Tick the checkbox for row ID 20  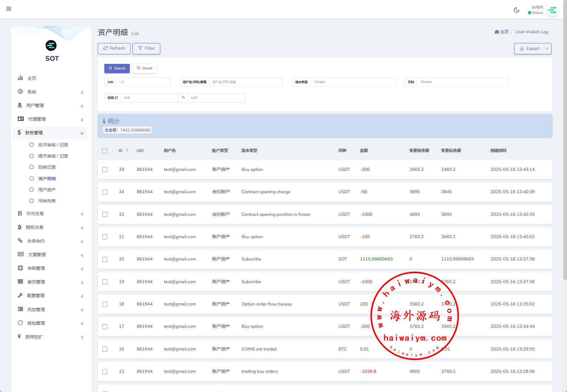point(105,259)
